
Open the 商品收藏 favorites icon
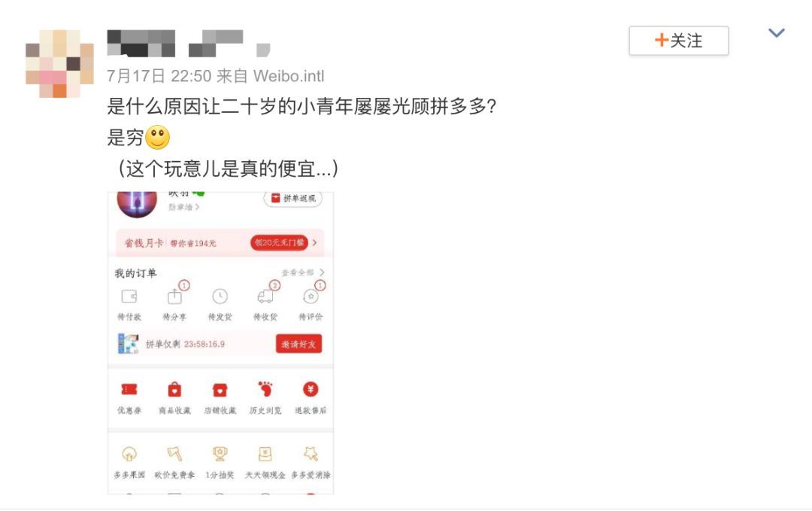click(174, 389)
